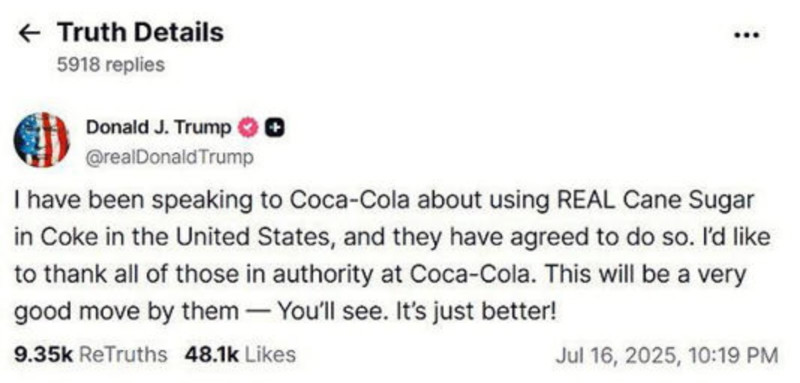Open Donald J. Trump display name

158,127
